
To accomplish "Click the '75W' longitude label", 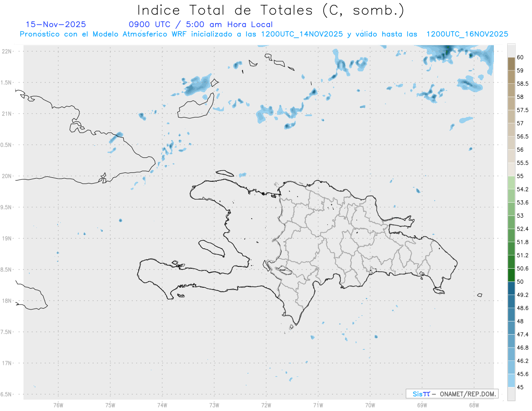I will 110,405.
